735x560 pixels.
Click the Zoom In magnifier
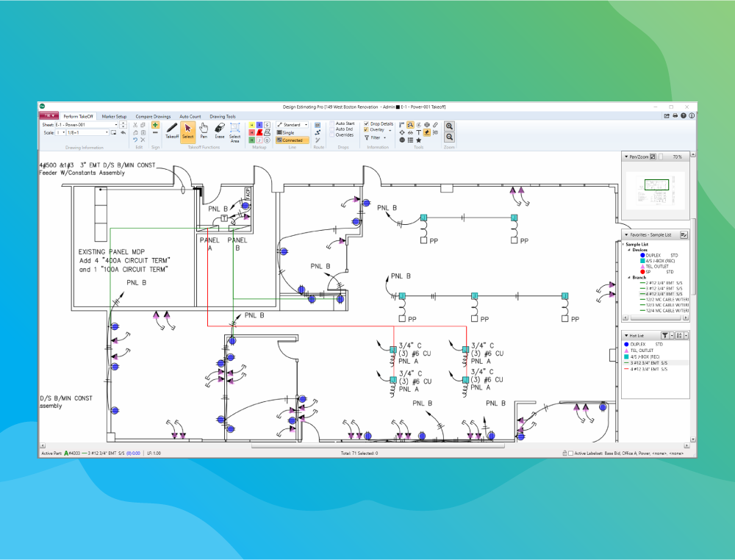coord(450,126)
